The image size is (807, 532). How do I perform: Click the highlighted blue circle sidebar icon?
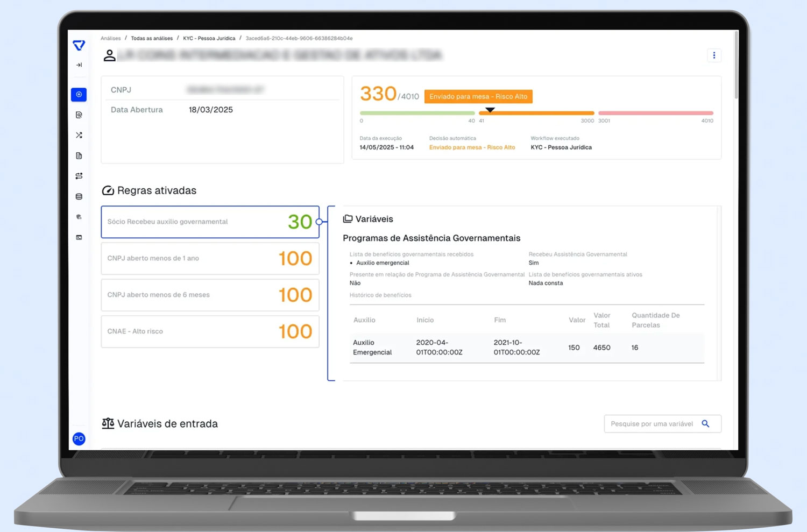click(79, 95)
